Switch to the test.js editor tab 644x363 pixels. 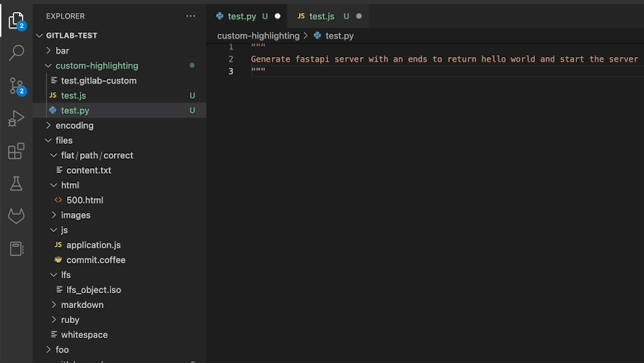point(321,16)
